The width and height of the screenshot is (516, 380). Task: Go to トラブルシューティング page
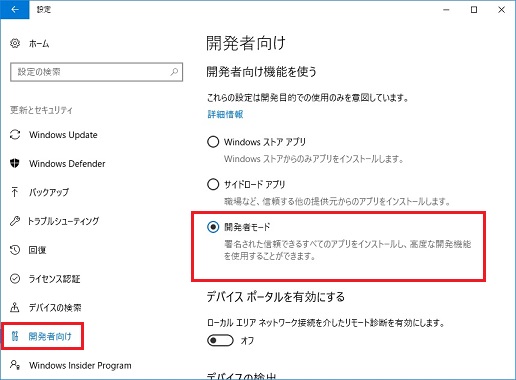pyautogui.click(x=63, y=221)
